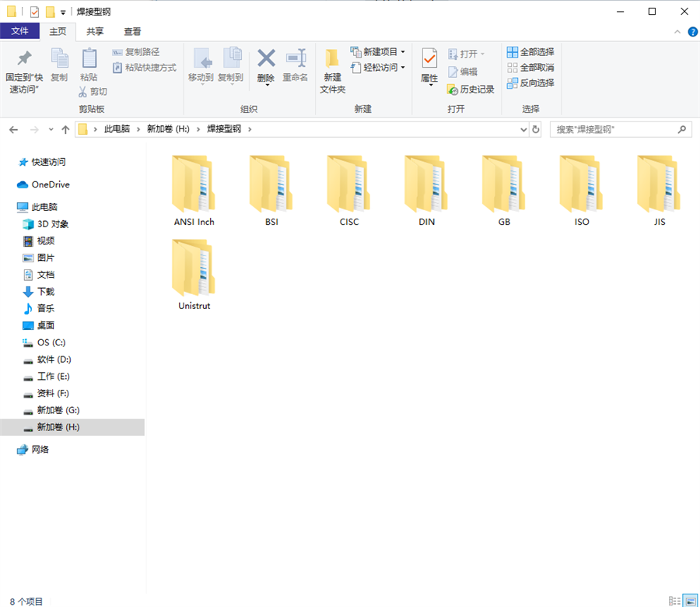Click Invert selection (反向选择)
Image resolution: width=700 pixels, height=607 pixels.
530,83
